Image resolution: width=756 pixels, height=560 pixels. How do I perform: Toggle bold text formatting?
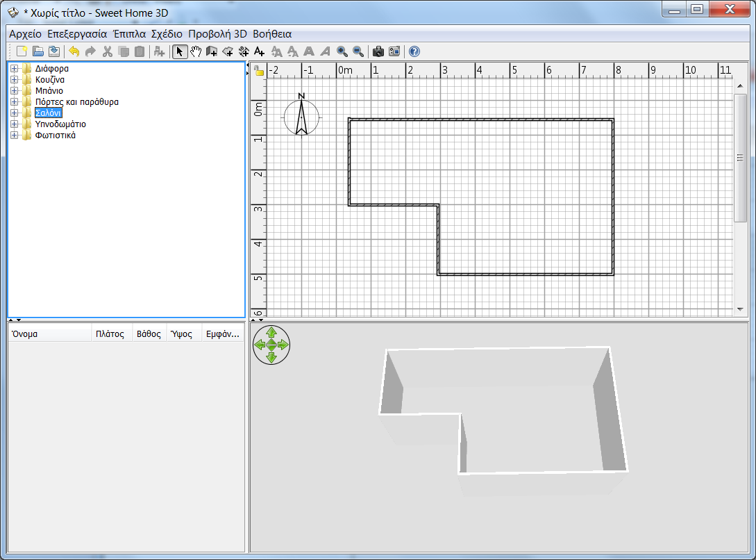pos(310,51)
